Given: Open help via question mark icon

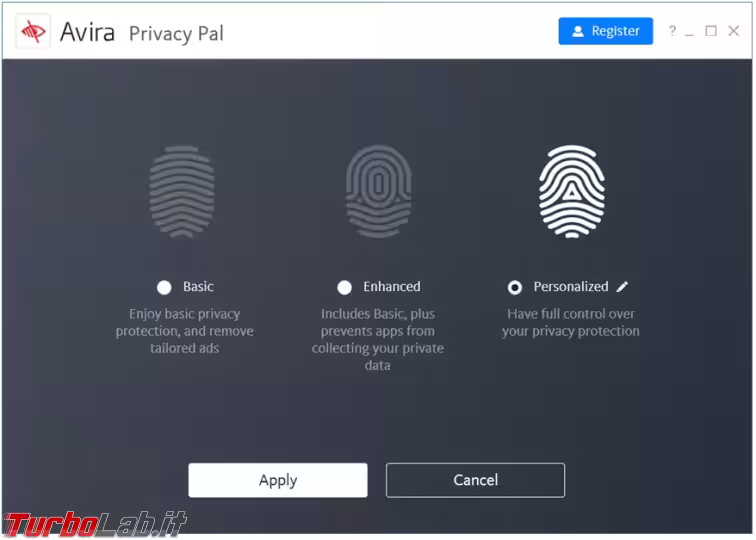Looking at the screenshot, I should (672, 31).
